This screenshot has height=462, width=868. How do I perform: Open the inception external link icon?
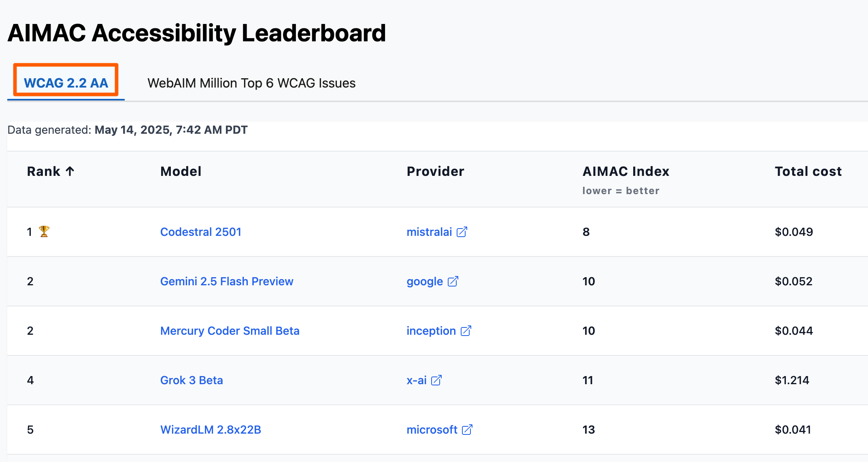[466, 331]
